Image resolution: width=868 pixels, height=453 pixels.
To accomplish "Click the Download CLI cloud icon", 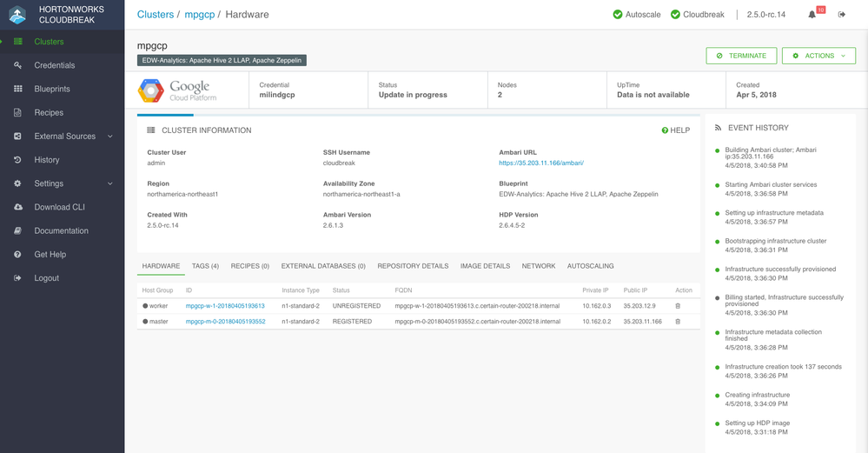I will point(17,207).
